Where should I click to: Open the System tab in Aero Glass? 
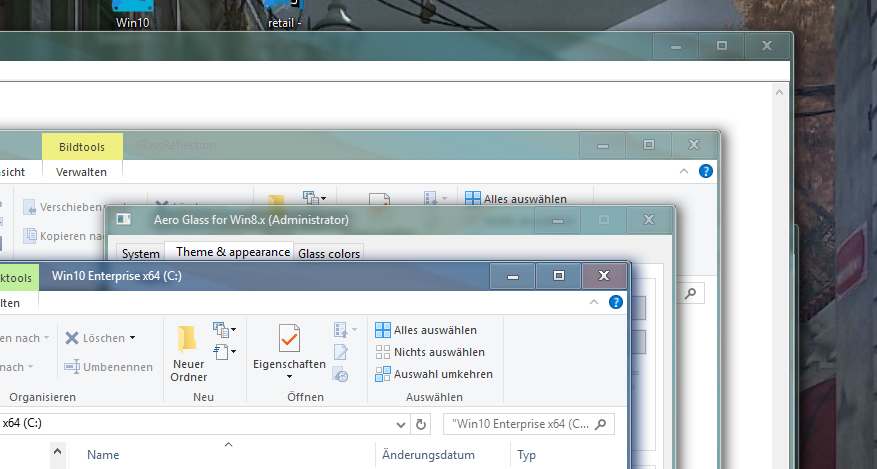pos(140,254)
